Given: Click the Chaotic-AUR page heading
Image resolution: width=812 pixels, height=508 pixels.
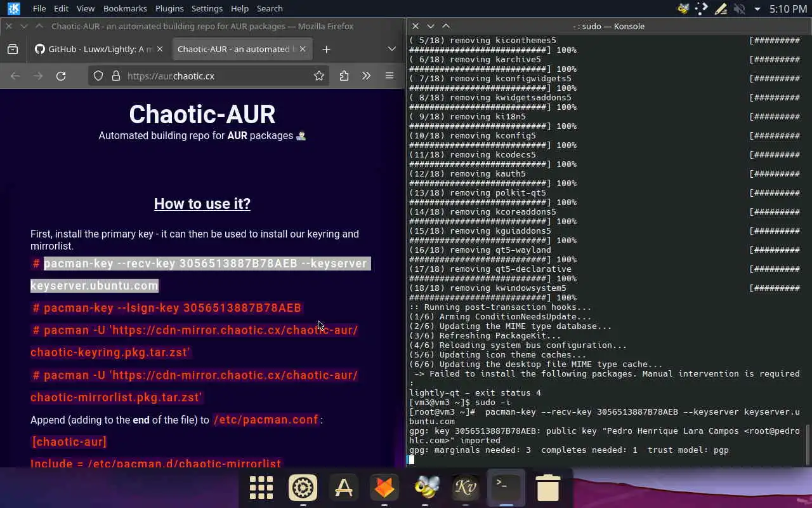Looking at the screenshot, I should [x=202, y=114].
